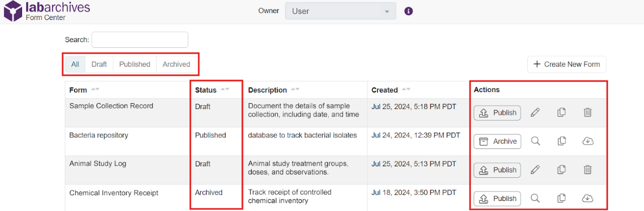
Task: Sort table by Description column
Action: coord(295,90)
